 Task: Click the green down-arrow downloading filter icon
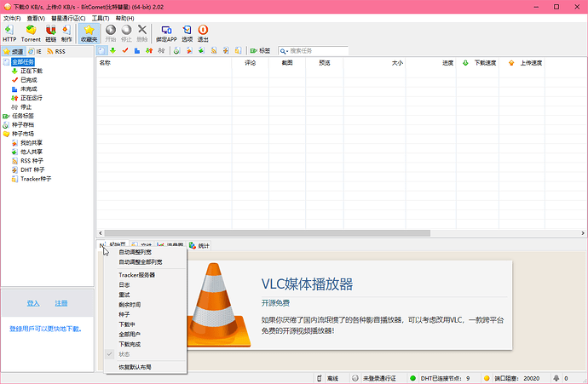(x=112, y=50)
